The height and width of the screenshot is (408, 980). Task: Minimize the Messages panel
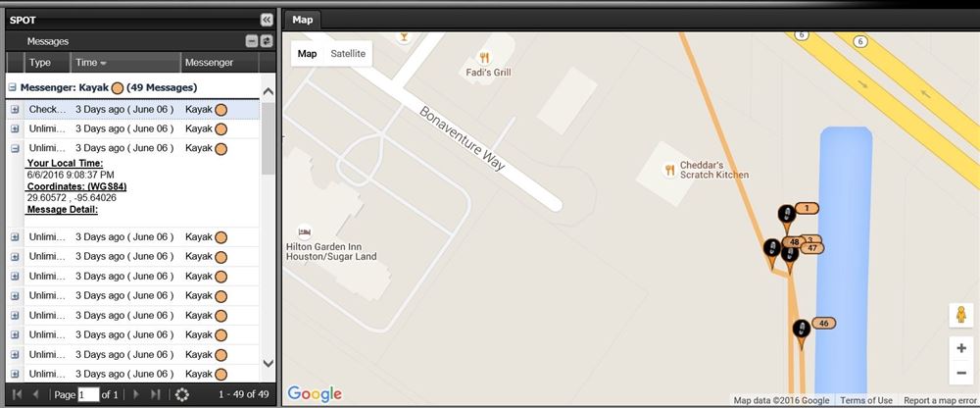(x=251, y=41)
